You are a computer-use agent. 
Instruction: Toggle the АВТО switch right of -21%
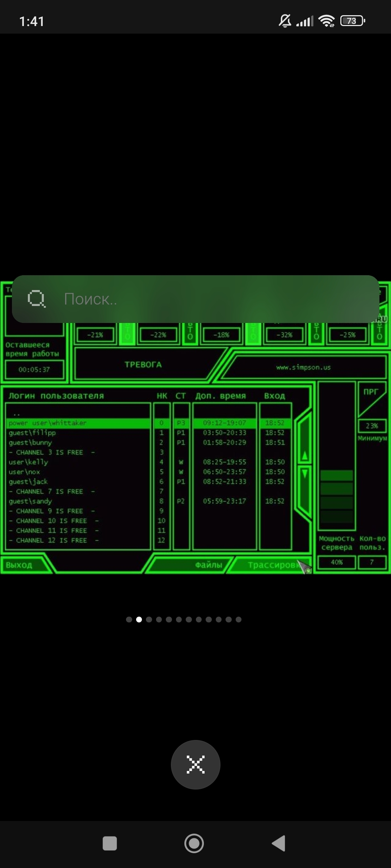pos(127,333)
